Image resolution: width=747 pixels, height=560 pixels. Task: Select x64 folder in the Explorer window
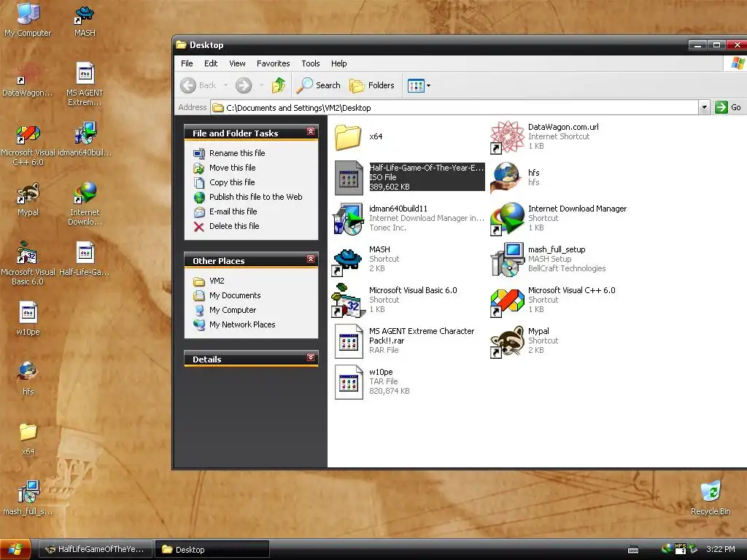(359, 136)
